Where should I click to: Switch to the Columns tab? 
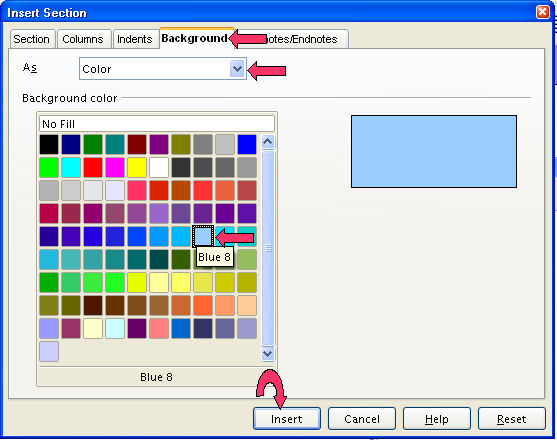tap(83, 39)
